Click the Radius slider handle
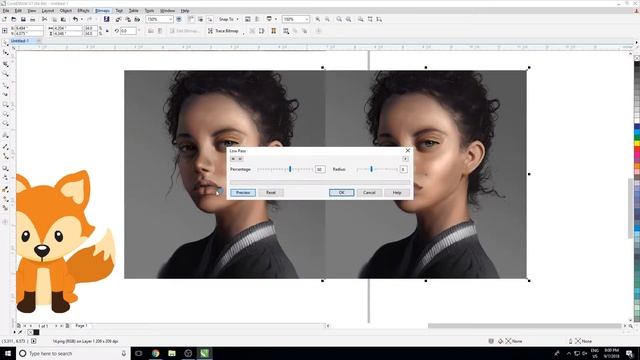 click(x=371, y=169)
